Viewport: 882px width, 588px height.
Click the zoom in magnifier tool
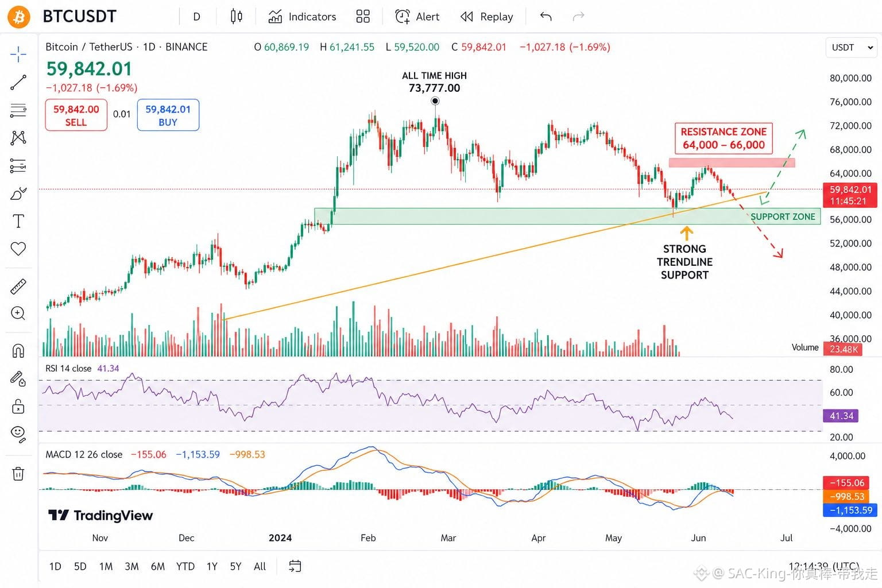coord(18,314)
